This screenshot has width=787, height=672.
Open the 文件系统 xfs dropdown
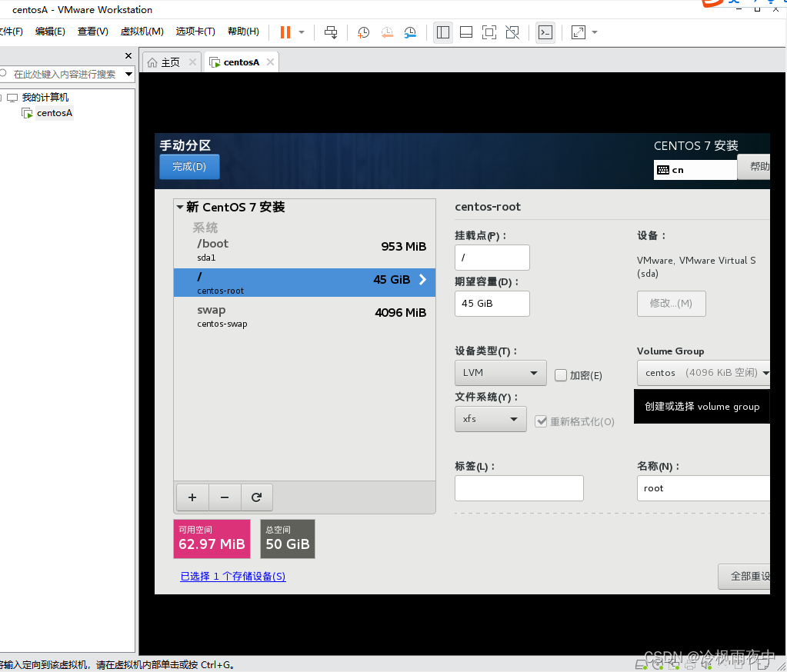click(490, 419)
